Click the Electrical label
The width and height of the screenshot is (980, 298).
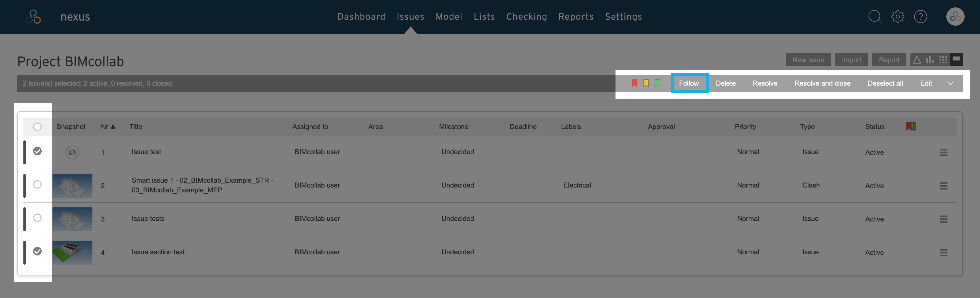click(x=577, y=185)
